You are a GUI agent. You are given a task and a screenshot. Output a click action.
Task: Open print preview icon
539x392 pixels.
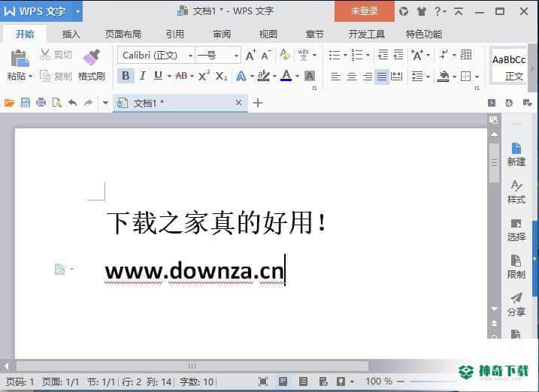(56, 102)
